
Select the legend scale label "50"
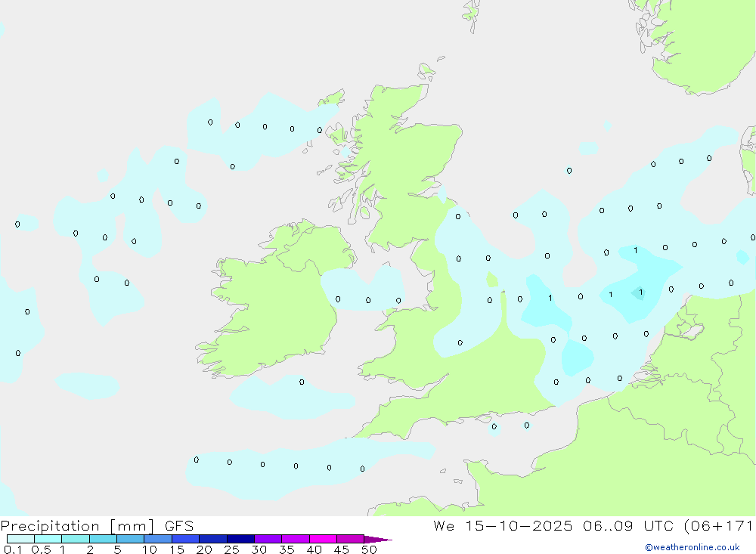tap(369, 549)
